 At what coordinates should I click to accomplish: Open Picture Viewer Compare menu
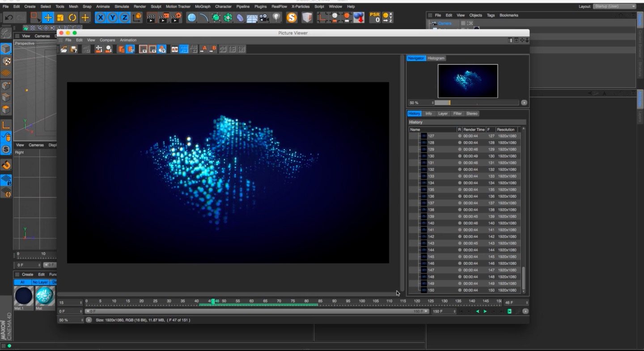point(107,40)
